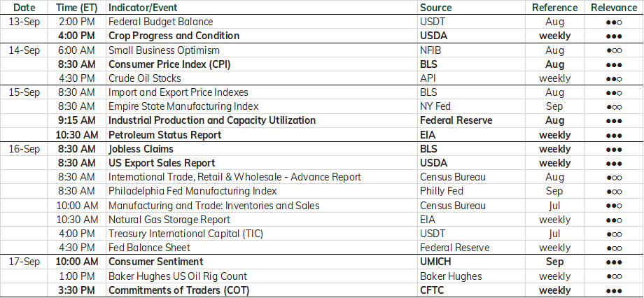Click the Time (ET) column header
Viewport: 644px width, 298px height.
76,8
